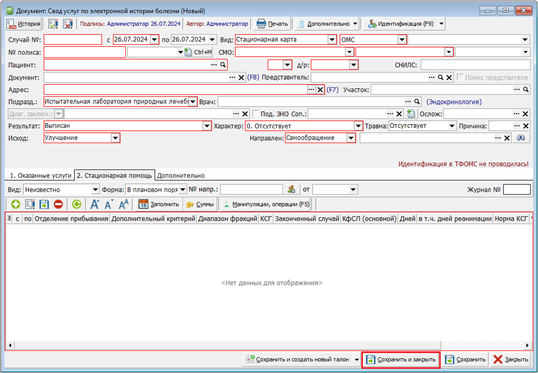Viewport: 538px width, 373px height.
Task: Open ellipsis browse in Документ field
Action: coord(232,78)
